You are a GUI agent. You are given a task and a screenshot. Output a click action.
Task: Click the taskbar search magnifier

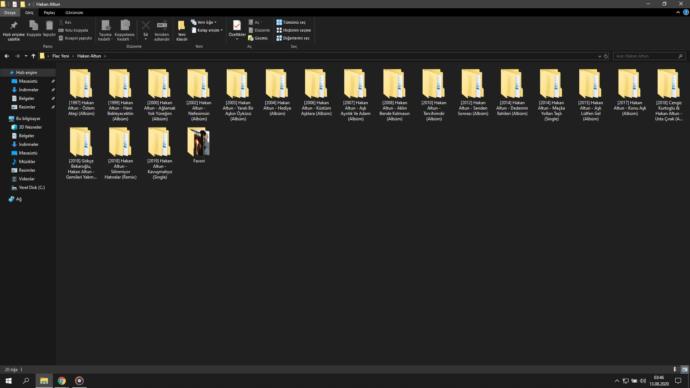pos(26,381)
